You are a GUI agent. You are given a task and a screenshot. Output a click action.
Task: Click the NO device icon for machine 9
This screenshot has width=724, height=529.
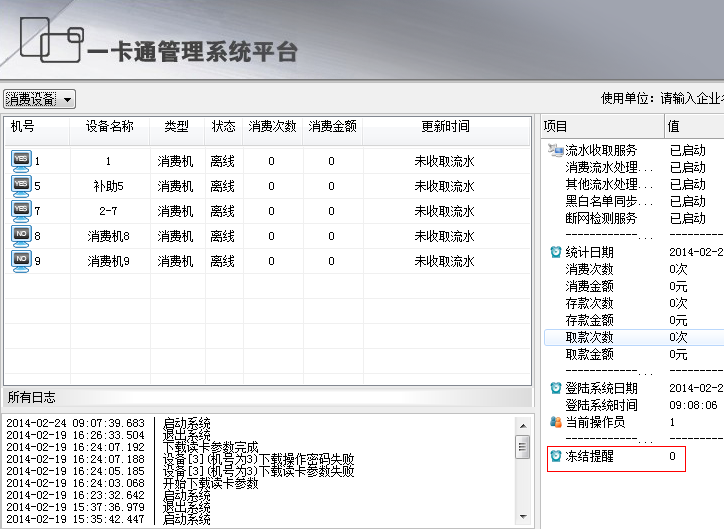tap(21, 260)
